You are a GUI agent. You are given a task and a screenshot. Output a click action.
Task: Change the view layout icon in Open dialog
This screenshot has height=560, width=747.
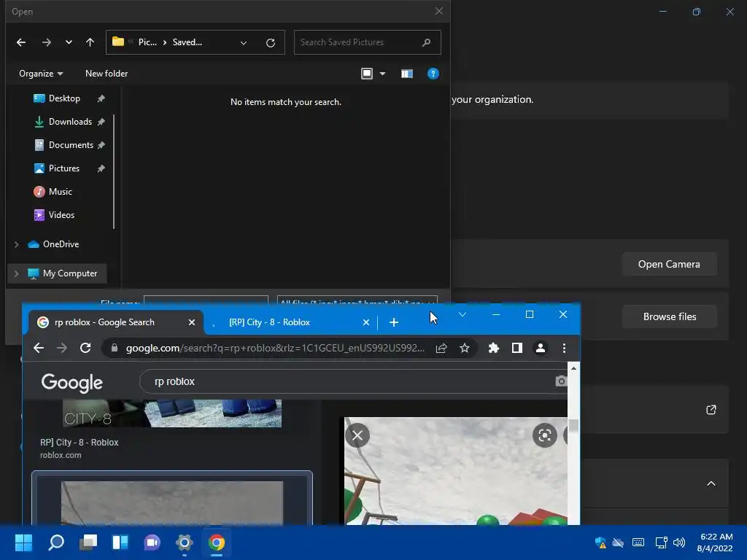(x=367, y=74)
